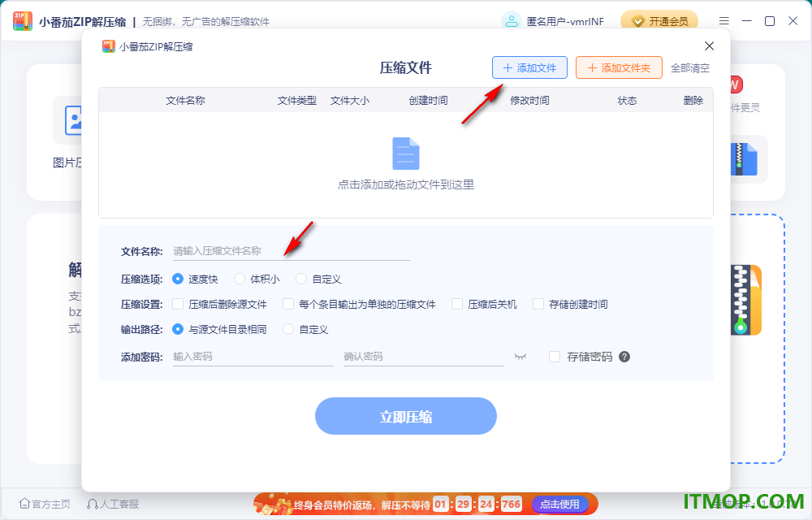Enable 存储密码 checkbox
The height and width of the screenshot is (520, 812).
(555, 357)
